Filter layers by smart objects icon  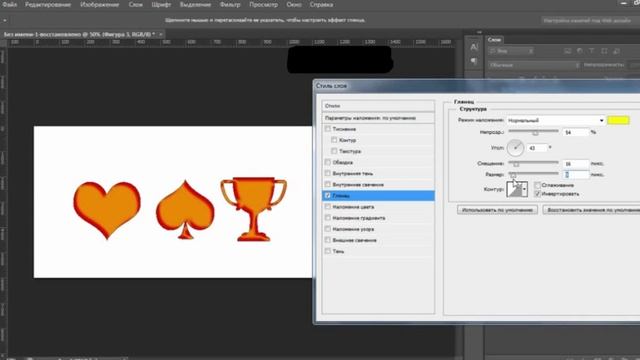coord(616,51)
